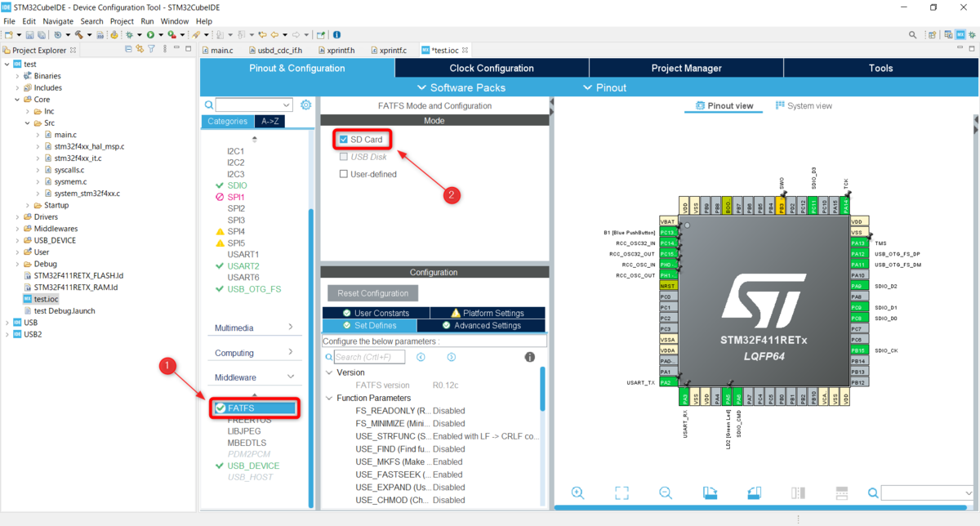Select USB_DEVICE in Middleware list

[x=253, y=466]
